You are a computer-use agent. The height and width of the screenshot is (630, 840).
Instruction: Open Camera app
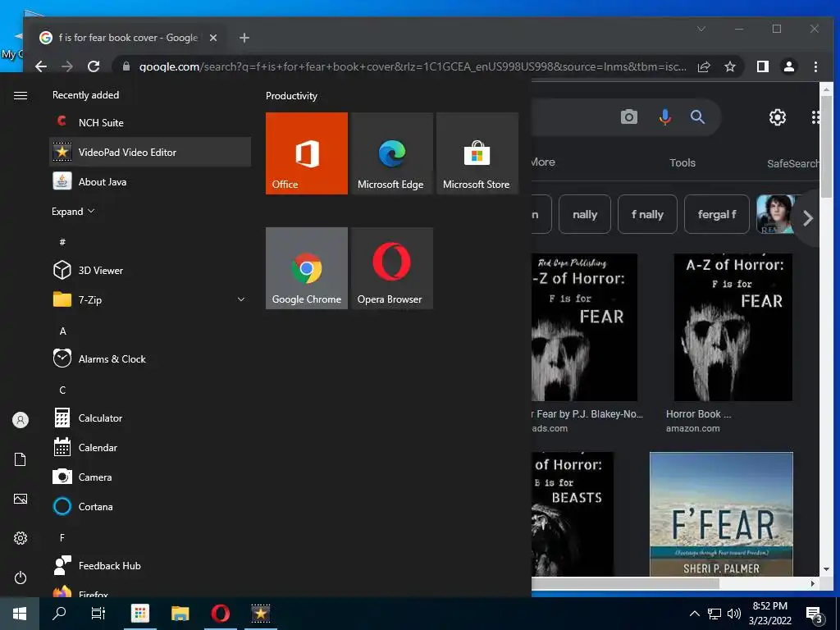pyautogui.click(x=150, y=477)
